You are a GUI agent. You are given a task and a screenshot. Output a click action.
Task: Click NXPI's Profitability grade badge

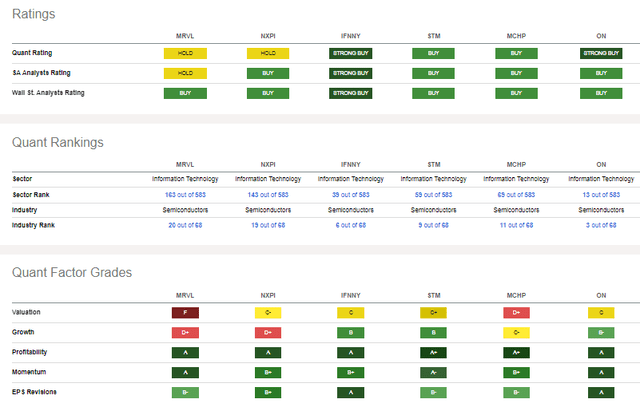(x=268, y=353)
